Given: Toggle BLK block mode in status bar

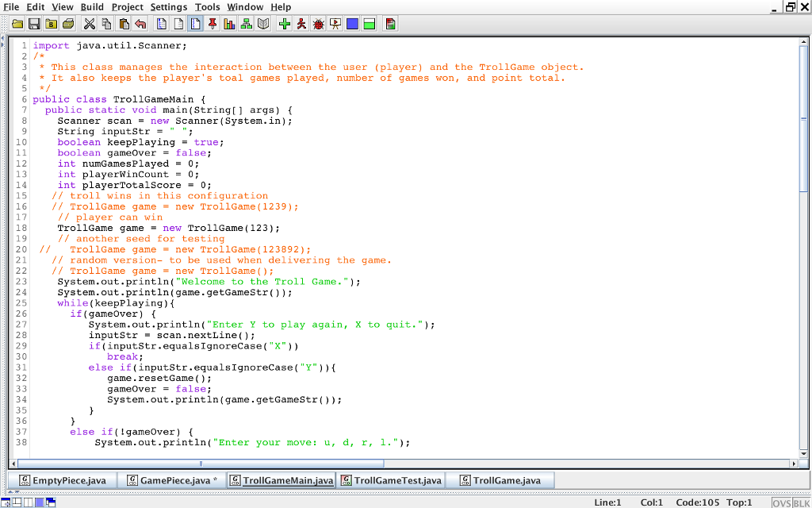Looking at the screenshot, I should 800,502.
